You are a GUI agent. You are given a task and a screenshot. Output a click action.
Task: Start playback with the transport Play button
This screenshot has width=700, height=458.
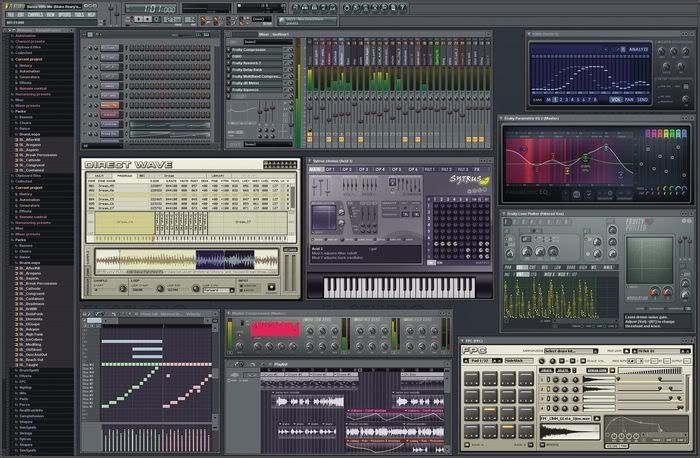pyautogui.click(x=139, y=19)
